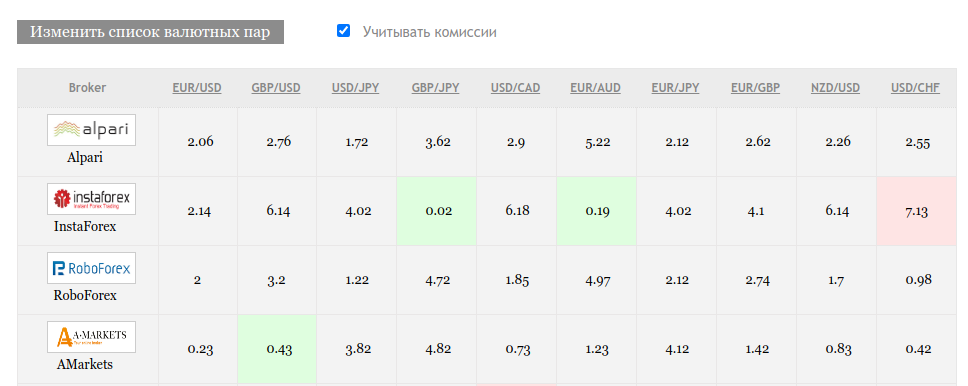Sort the table by EUR/GBP
968x386 pixels.
coord(756,88)
